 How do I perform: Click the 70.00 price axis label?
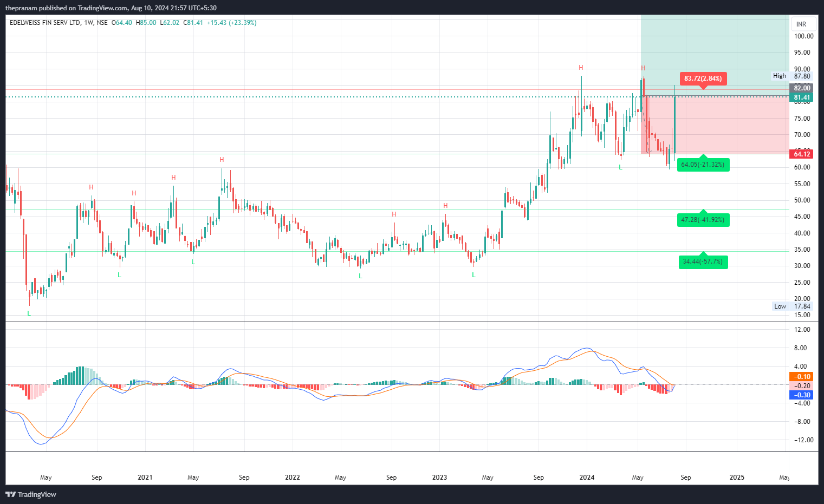[x=802, y=135]
